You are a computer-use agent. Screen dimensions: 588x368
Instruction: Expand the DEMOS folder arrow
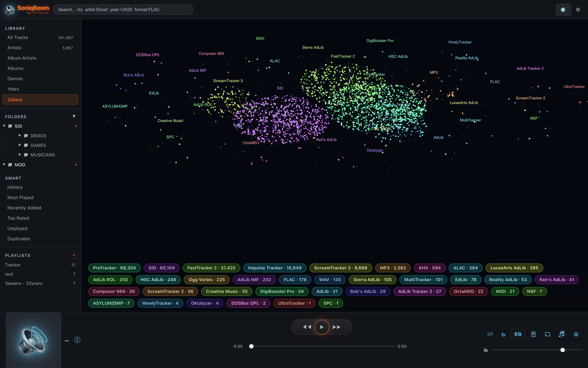coord(20,135)
